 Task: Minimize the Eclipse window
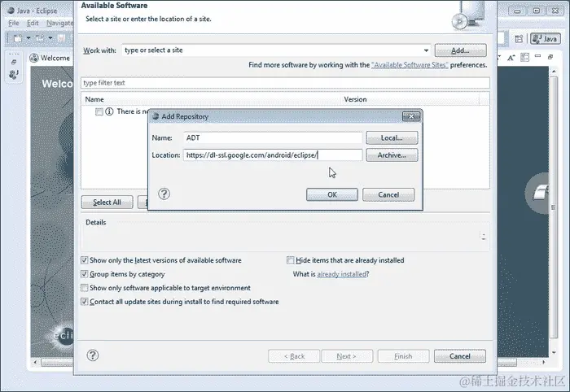click(x=517, y=11)
